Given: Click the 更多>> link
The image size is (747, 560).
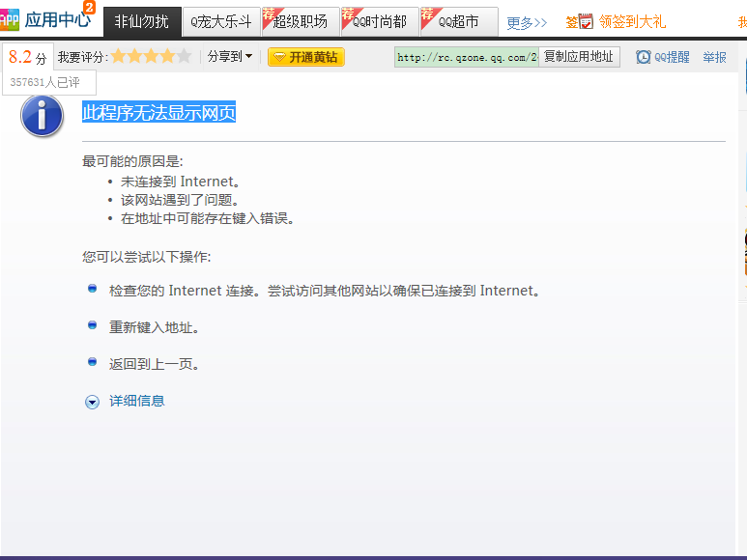Looking at the screenshot, I should pyautogui.click(x=527, y=22).
